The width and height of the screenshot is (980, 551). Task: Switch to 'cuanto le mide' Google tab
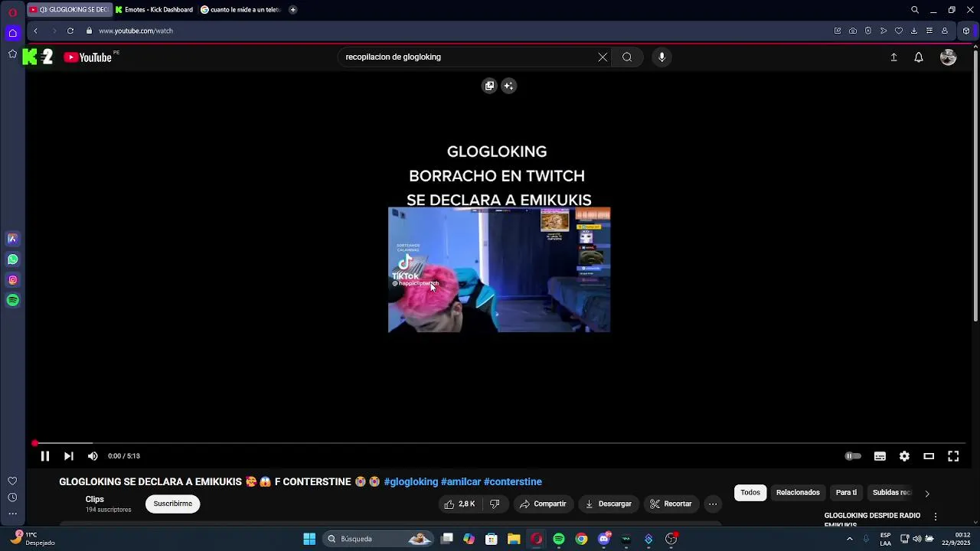[x=241, y=10]
